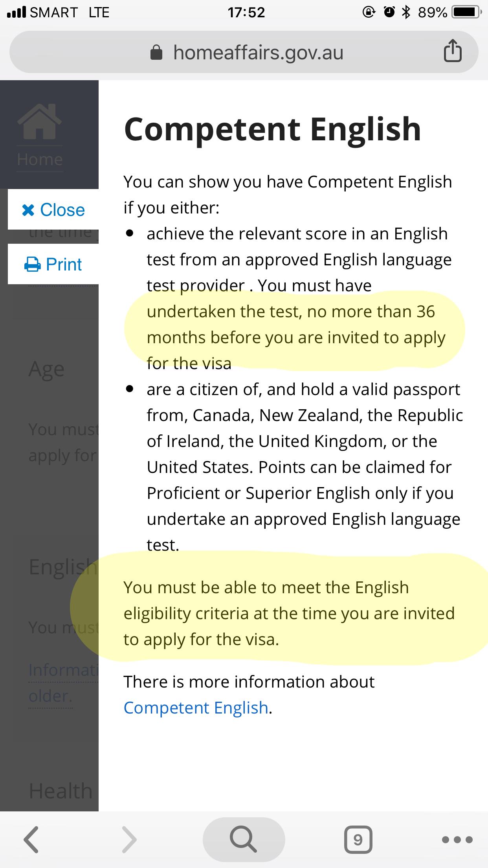Tap the dimmed 'older.' link
Screen dimensions: 488x868
(x=50, y=696)
